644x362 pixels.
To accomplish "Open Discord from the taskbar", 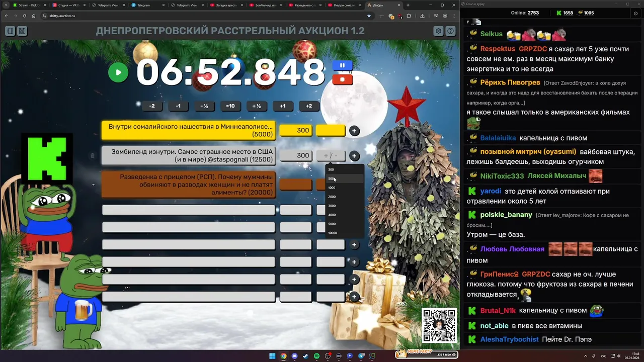I will coord(294,356).
